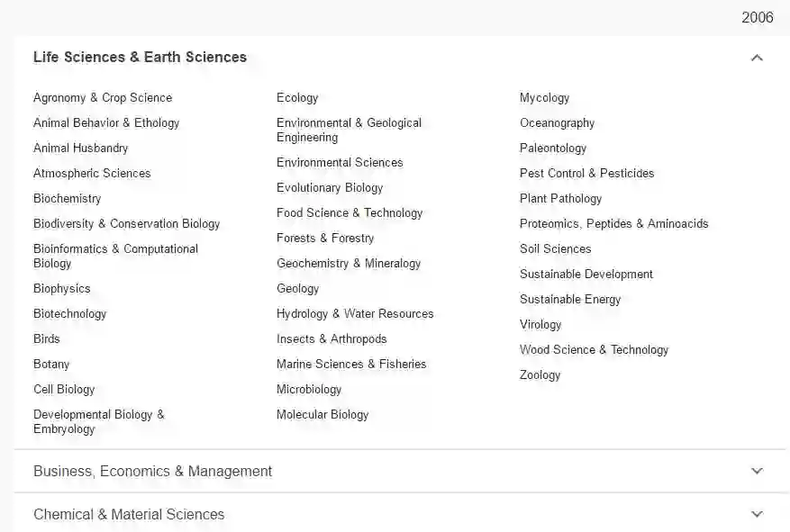
Task: Open the Molecular Biology category
Action: click(x=322, y=414)
